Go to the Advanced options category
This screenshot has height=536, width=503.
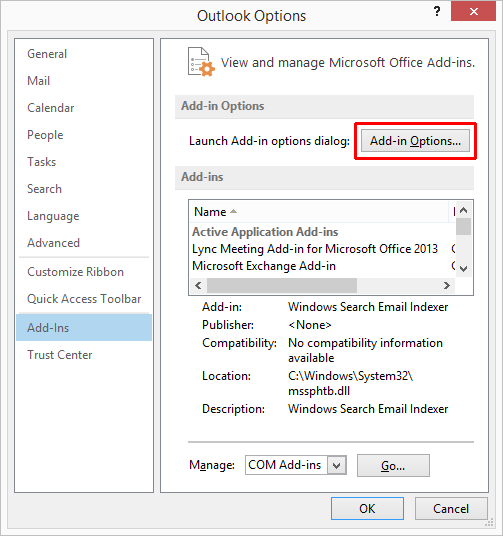(x=53, y=243)
